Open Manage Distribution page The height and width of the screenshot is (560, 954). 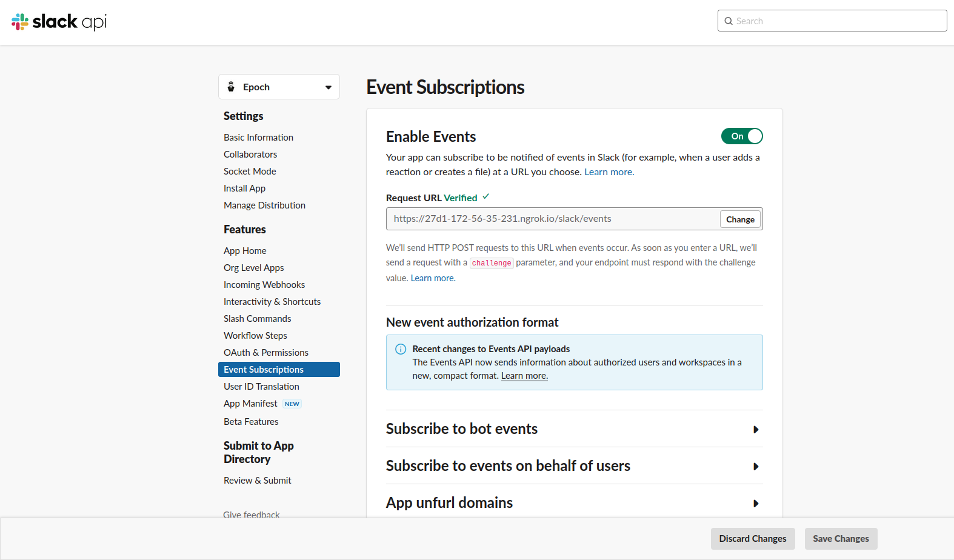tap(264, 205)
